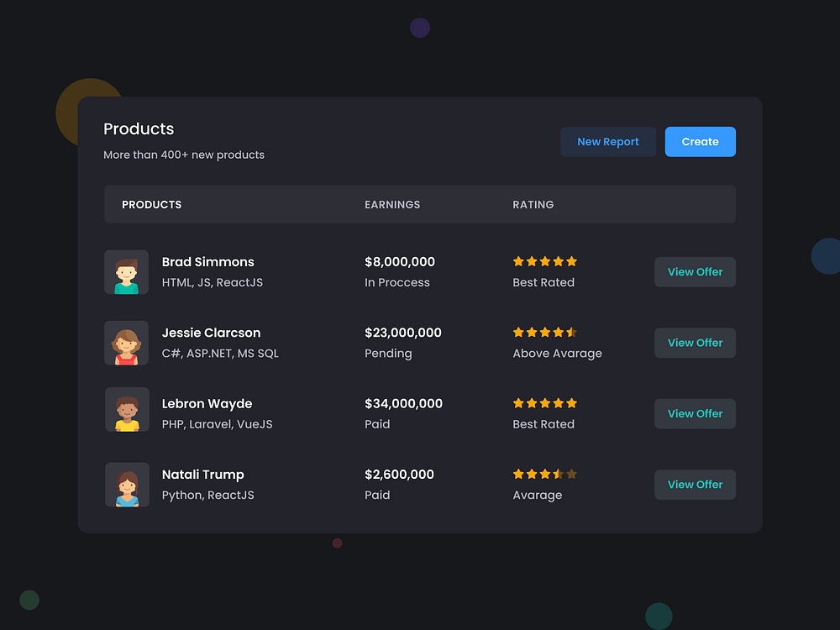The height and width of the screenshot is (630, 840).
Task: View Offer for Lebron Wayde
Action: coord(695,413)
